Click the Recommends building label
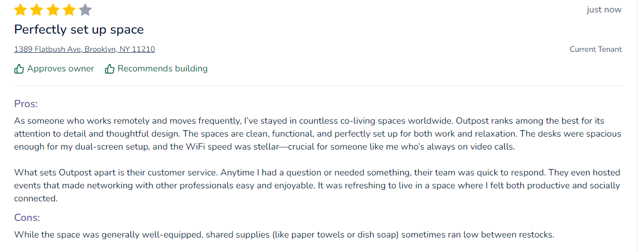The height and width of the screenshot is (252, 644). (x=163, y=68)
